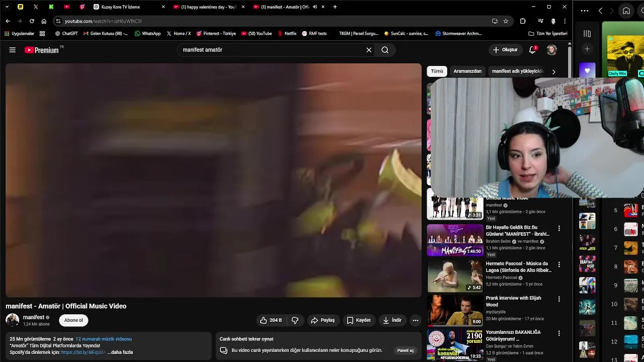
Task: Open the Oluştur create menu
Action: click(x=505, y=50)
